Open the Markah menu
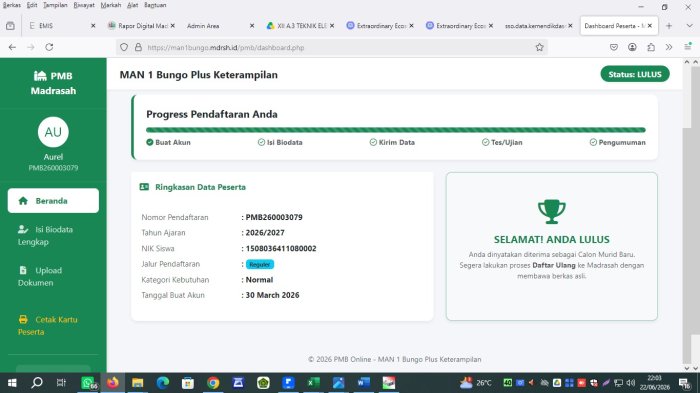This screenshot has width=700, height=393. click(111, 5)
